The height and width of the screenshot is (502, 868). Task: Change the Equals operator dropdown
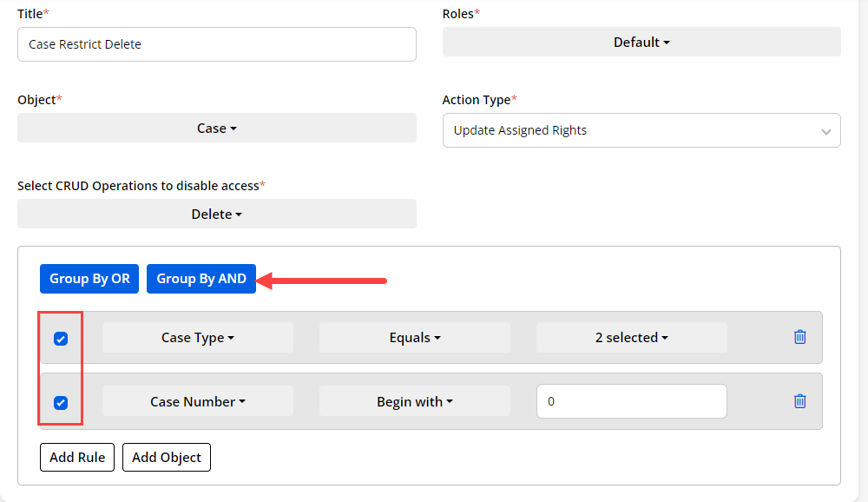point(415,338)
